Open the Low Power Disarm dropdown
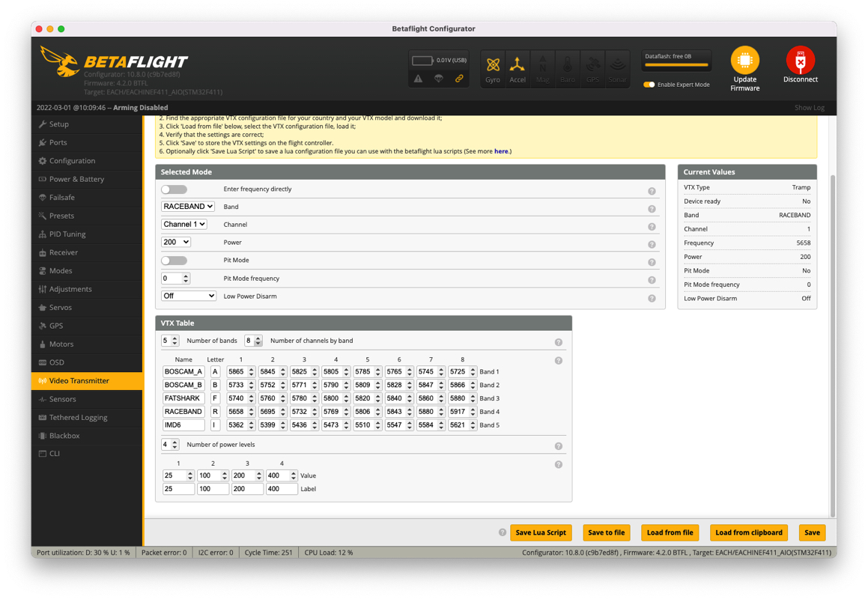This screenshot has width=868, height=599. tap(189, 297)
